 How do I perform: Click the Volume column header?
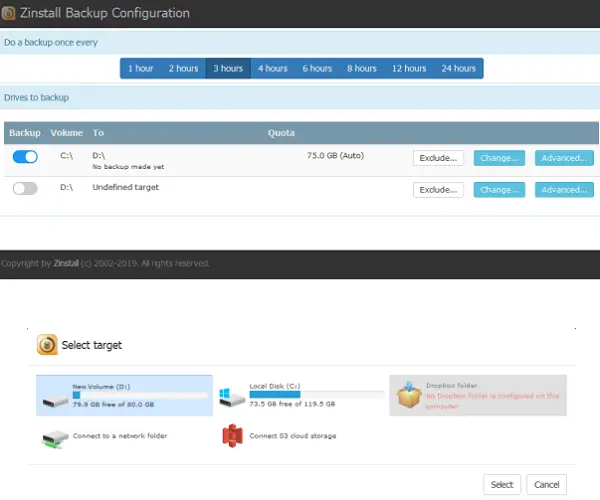click(67, 133)
